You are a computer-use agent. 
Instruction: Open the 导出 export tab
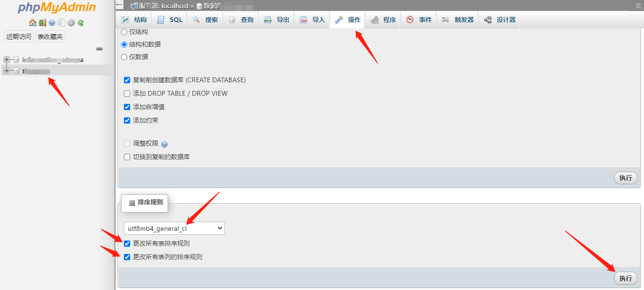276,20
